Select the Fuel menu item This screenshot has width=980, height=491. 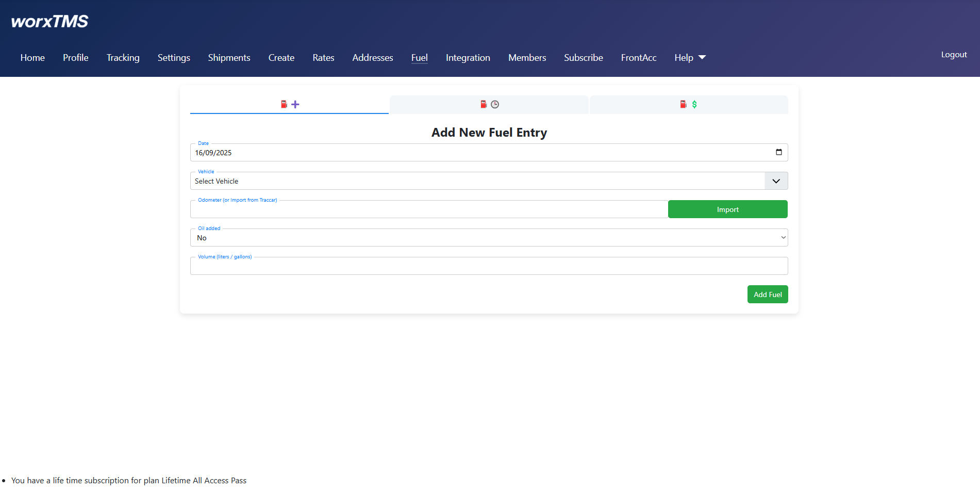click(419, 57)
